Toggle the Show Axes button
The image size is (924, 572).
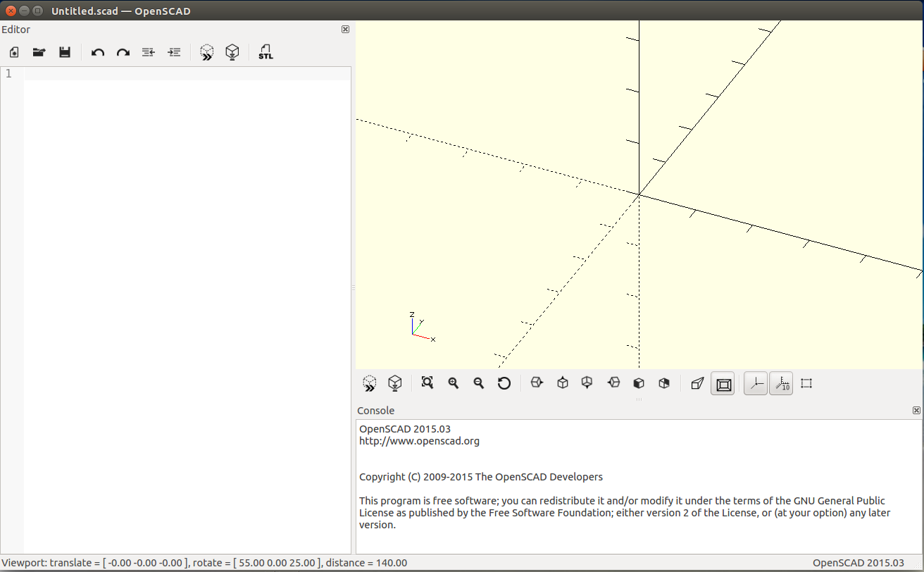756,384
